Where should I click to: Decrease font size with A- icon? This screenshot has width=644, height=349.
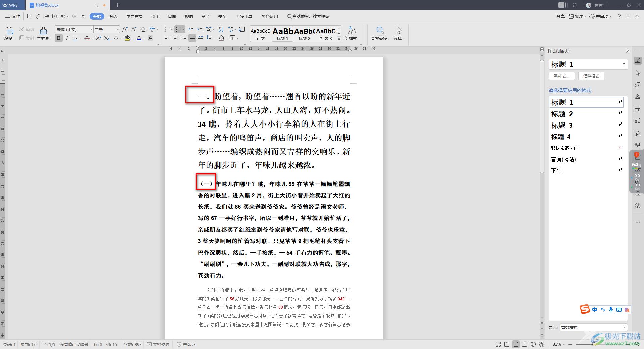click(133, 29)
